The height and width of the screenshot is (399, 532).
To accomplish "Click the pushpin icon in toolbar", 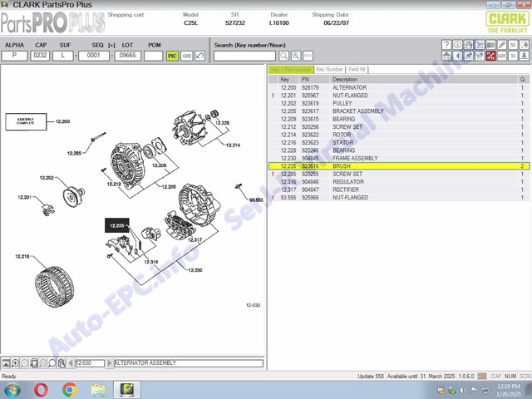I will [x=469, y=56].
